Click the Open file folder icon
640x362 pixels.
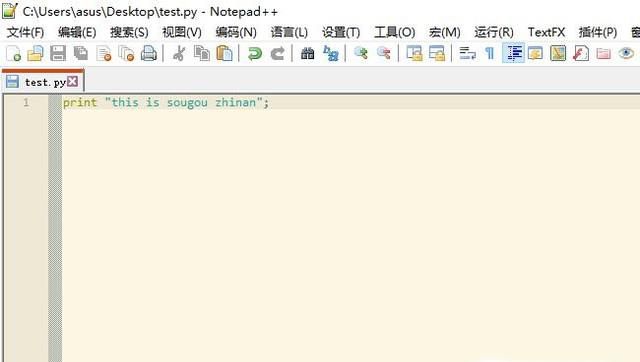click(36, 53)
